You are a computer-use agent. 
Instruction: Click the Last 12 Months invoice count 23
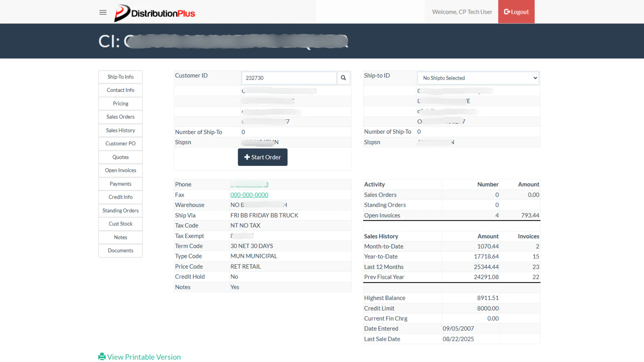click(x=536, y=267)
